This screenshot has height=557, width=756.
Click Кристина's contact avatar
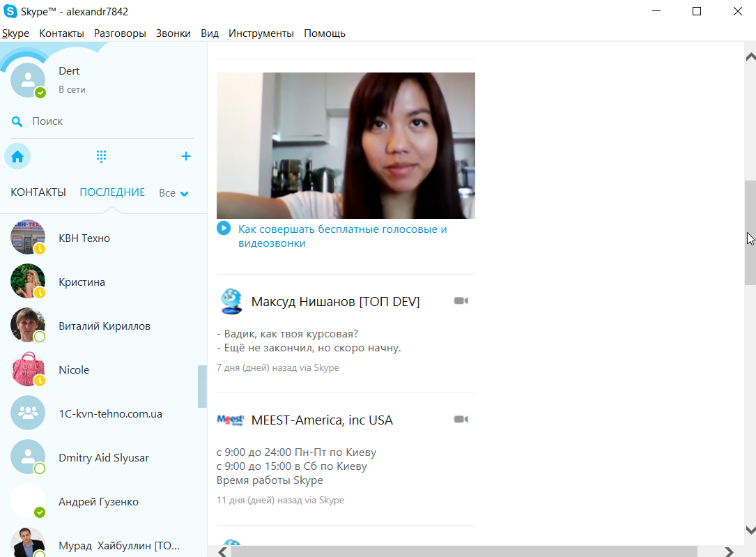(x=28, y=281)
